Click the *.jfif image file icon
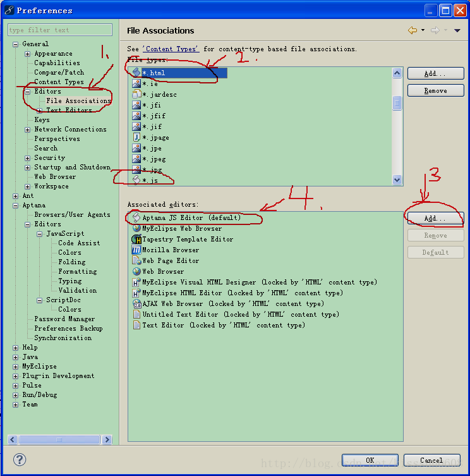The image size is (470, 476). [136, 116]
